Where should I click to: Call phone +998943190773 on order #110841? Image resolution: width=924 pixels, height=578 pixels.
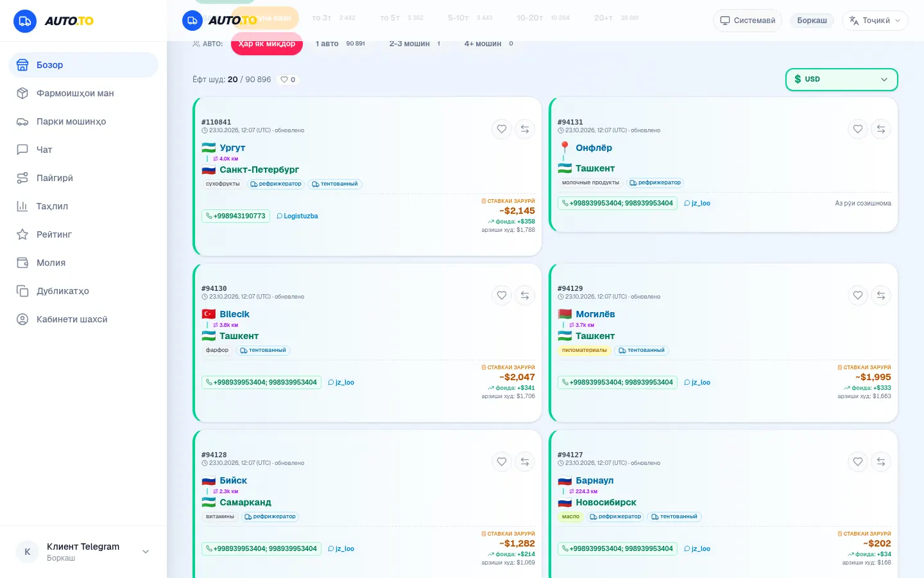click(x=235, y=216)
